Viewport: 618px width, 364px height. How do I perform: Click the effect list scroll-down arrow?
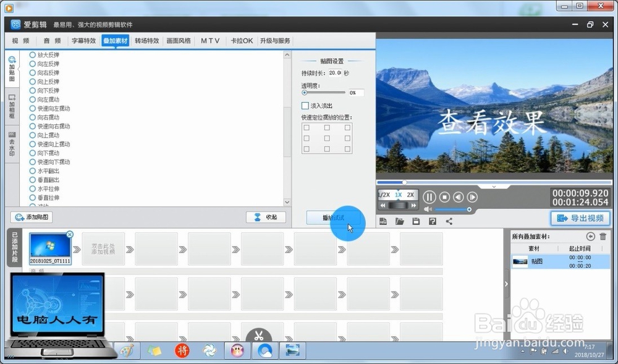pos(287,202)
